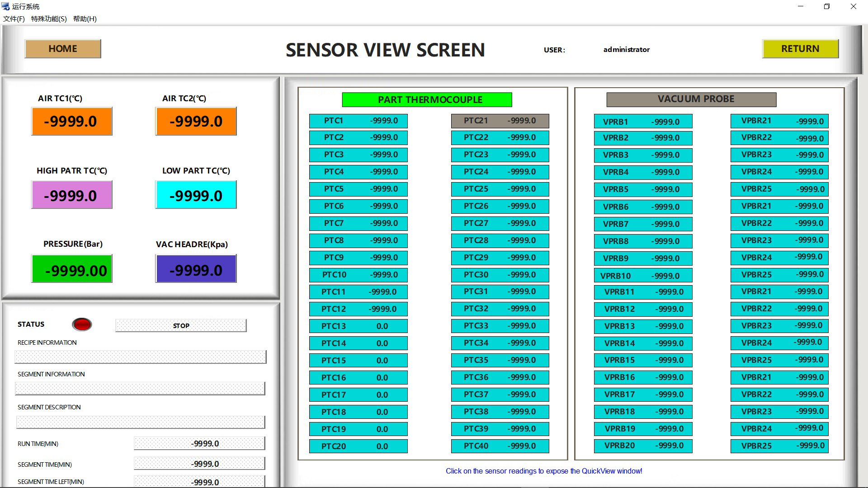Open the 帮助(H) menu

point(85,19)
